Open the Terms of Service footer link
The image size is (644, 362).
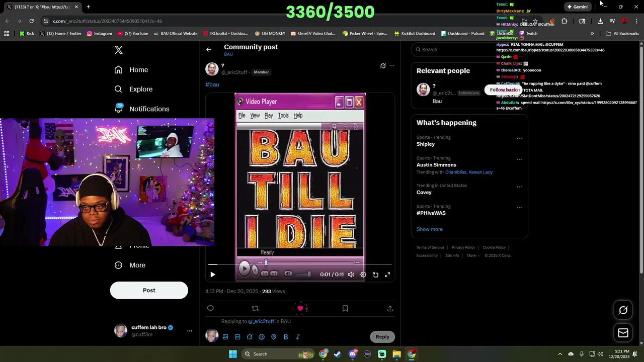pos(430,247)
